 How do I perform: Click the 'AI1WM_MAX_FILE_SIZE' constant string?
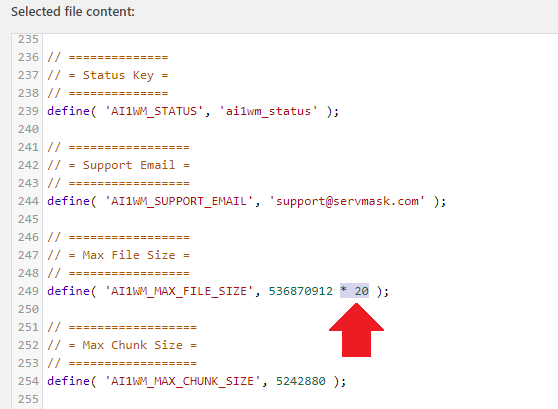(x=179, y=291)
